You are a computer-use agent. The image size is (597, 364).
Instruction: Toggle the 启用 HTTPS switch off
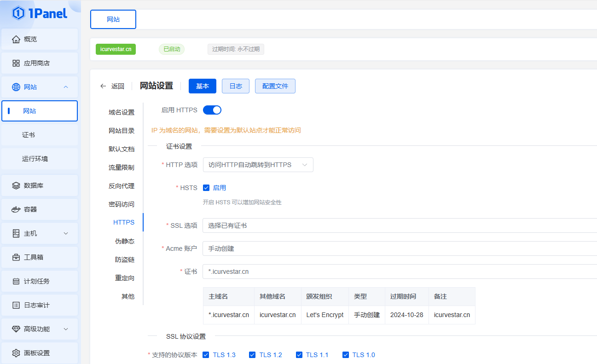click(212, 110)
